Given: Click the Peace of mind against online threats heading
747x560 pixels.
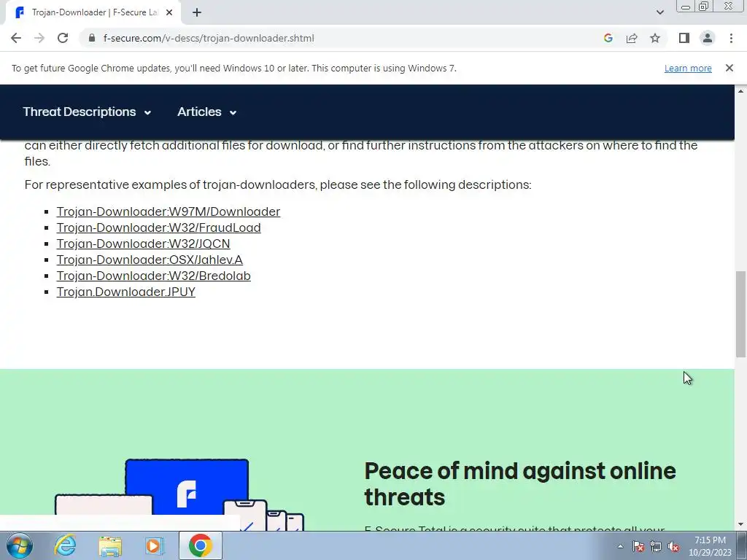Looking at the screenshot, I should click(519, 484).
